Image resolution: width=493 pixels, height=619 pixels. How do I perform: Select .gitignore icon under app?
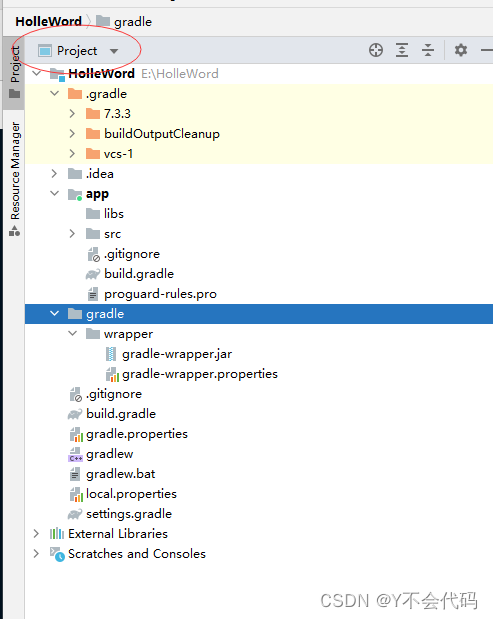94,255
